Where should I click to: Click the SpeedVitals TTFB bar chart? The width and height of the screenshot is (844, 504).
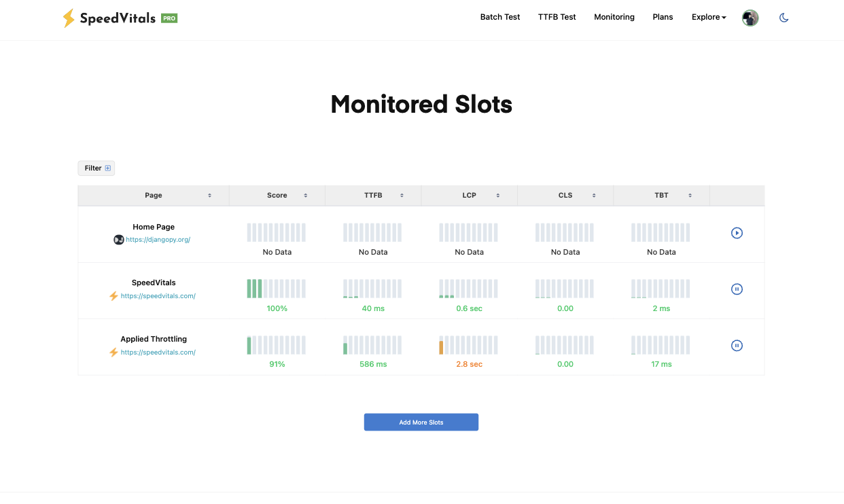point(373,289)
